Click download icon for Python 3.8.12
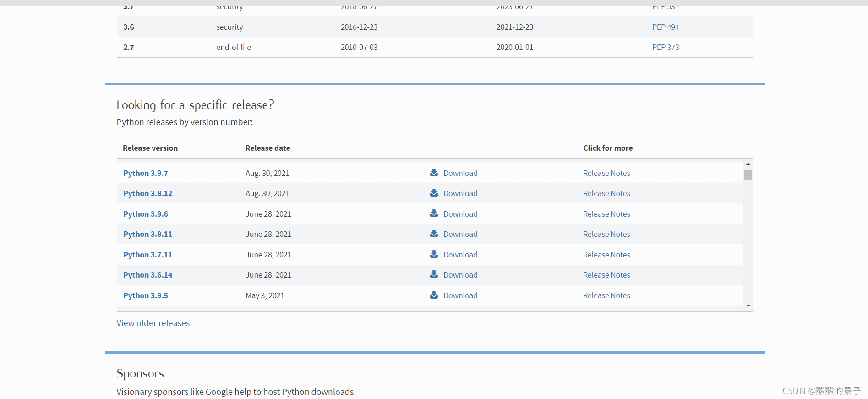868x399 pixels. coord(434,193)
